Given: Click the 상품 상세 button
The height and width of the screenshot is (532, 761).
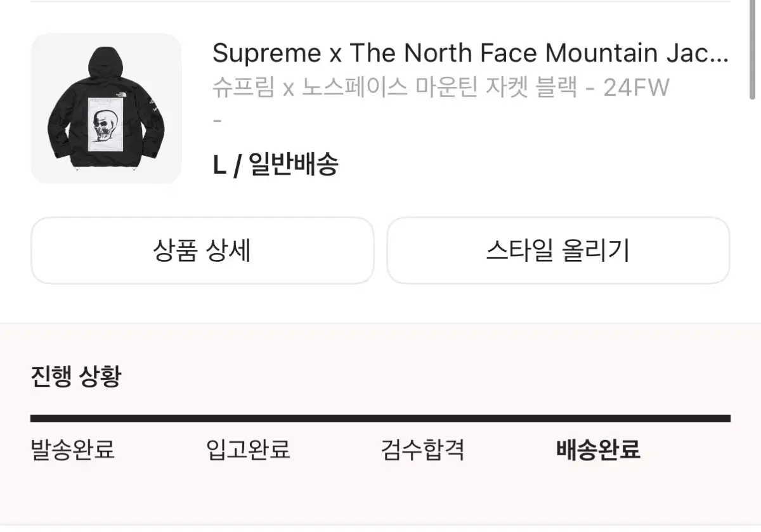Looking at the screenshot, I should (x=202, y=250).
